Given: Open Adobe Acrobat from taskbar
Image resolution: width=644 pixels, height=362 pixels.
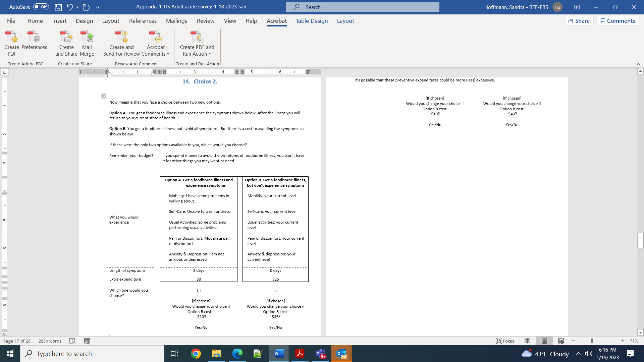Looking at the screenshot, I should pyautogui.click(x=300, y=354).
